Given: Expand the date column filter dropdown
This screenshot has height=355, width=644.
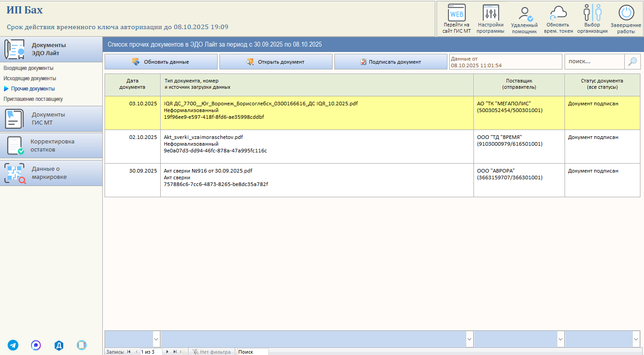Looking at the screenshot, I should point(156,339).
